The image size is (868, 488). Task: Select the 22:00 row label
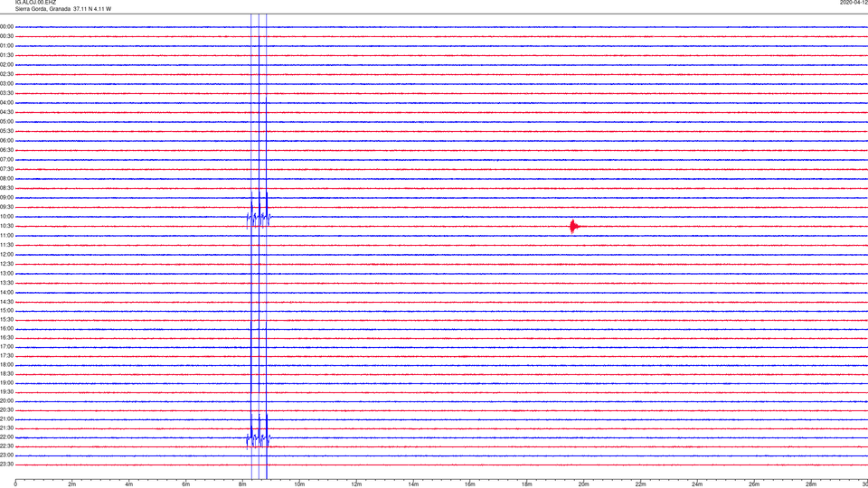6,437
